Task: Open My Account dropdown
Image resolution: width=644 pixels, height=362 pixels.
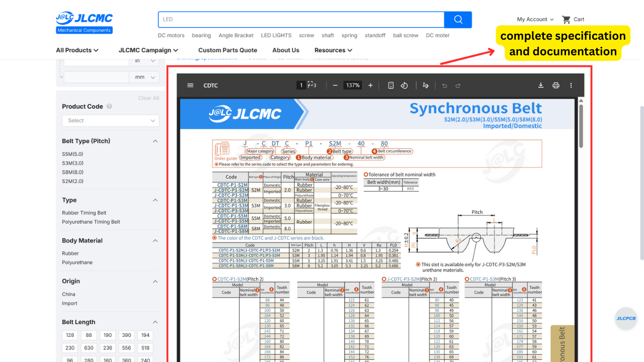Action: click(x=535, y=20)
